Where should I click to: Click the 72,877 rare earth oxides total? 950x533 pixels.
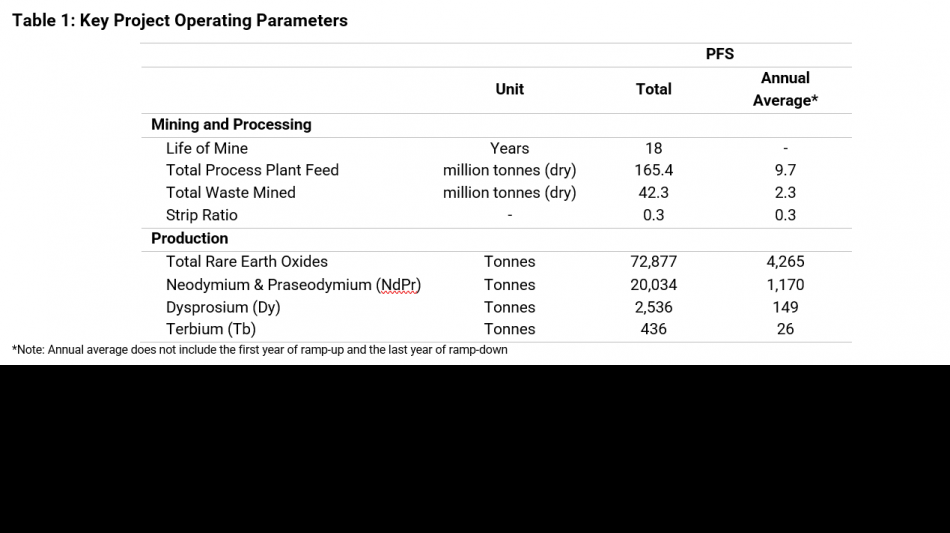pyautogui.click(x=654, y=261)
